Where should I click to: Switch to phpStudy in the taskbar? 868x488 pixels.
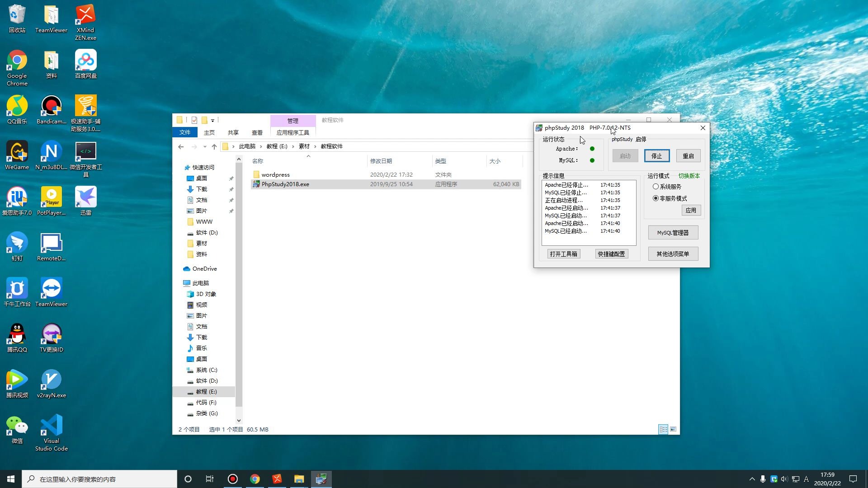[x=321, y=479]
